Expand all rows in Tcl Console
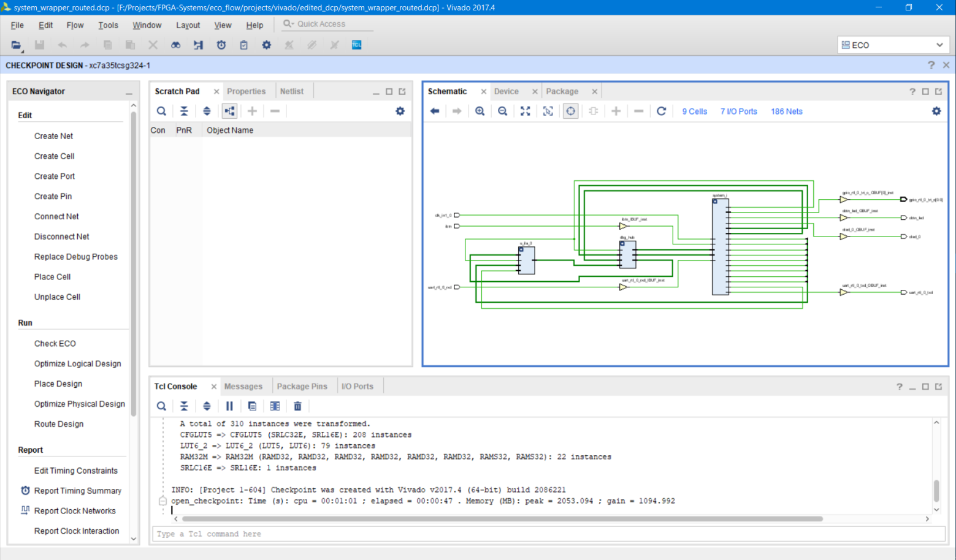The height and width of the screenshot is (560, 956). (x=207, y=406)
